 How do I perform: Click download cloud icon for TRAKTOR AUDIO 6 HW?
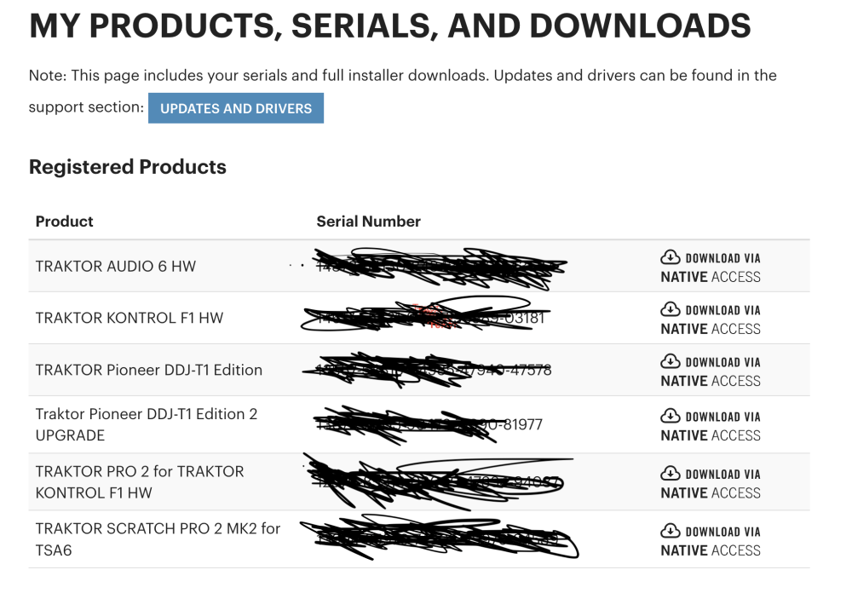[670, 257]
